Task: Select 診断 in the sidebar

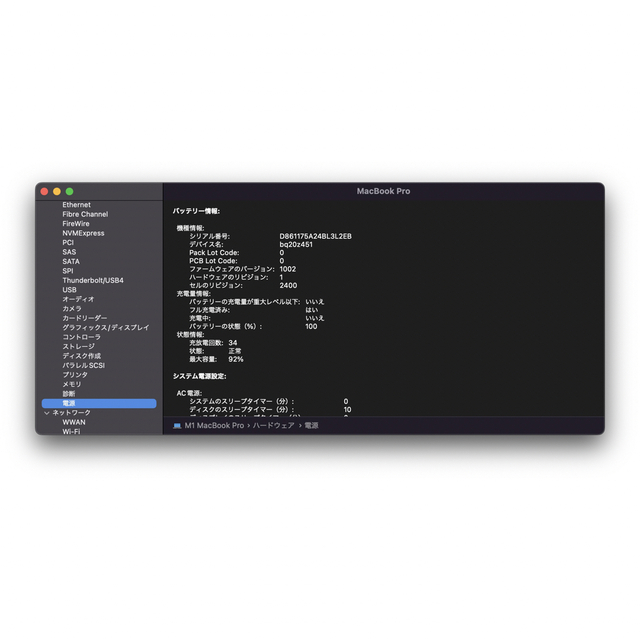Action: [x=69, y=394]
